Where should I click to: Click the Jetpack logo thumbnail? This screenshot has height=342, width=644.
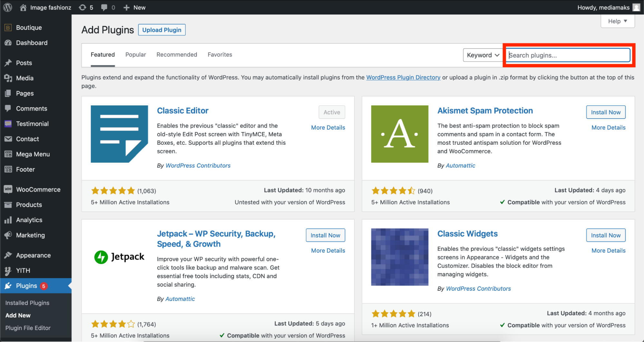coord(120,257)
